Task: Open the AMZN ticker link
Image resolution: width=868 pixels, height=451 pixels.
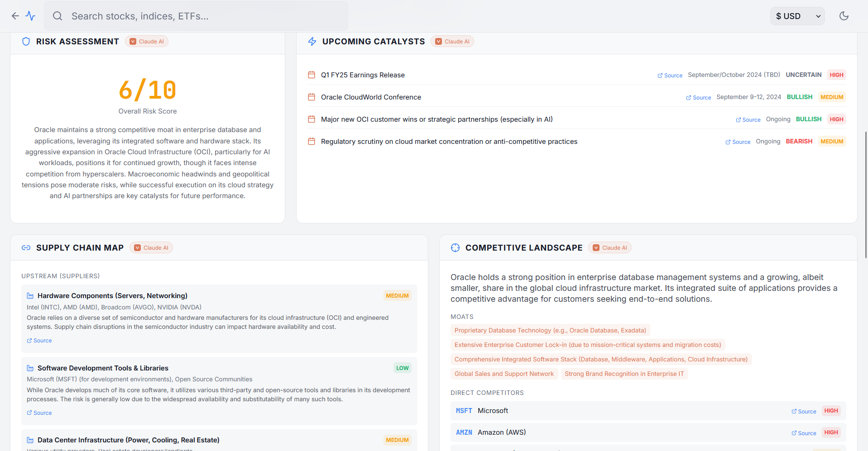Action: 464,432
